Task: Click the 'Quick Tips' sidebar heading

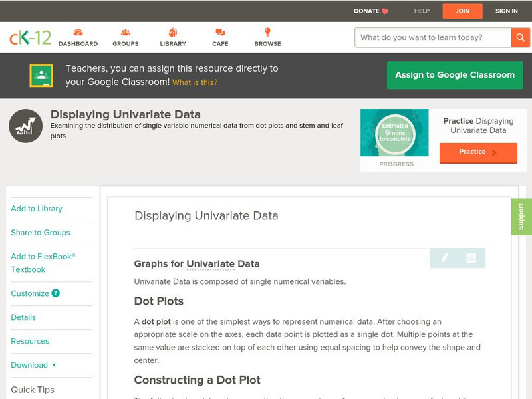Action: 33,390
